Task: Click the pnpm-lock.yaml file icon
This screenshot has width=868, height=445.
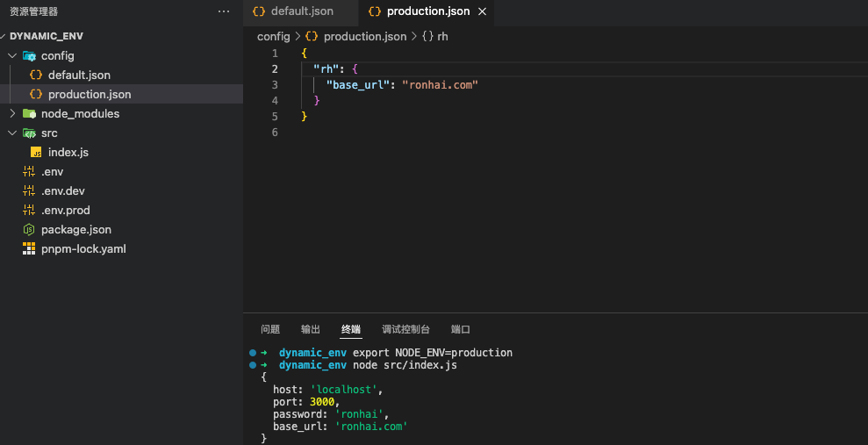Action: (x=29, y=248)
